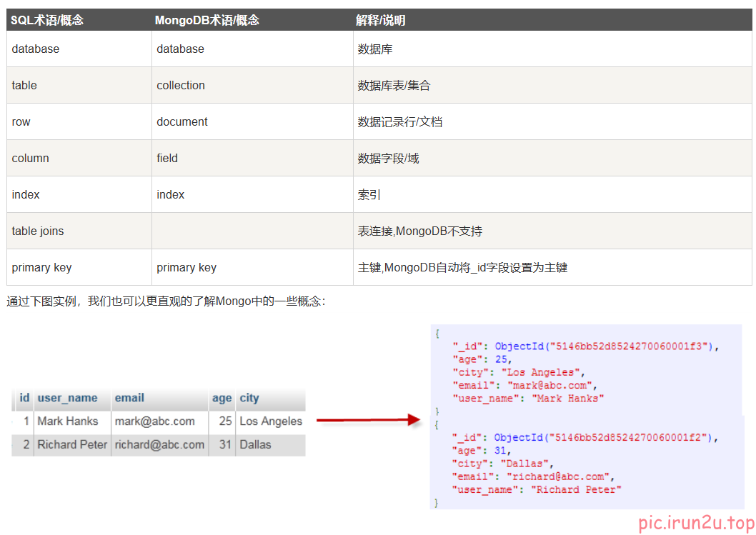Click the "MongoDB术语/概念" column header
Viewport: 756px width, 535px height.
click(207, 21)
